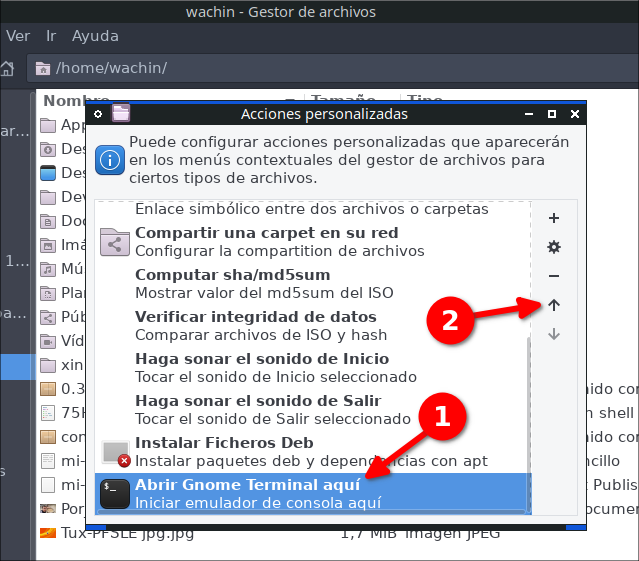This screenshot has height=561, width=639.
Task: Open the Ver menu
Action: [x=18, y=36]
